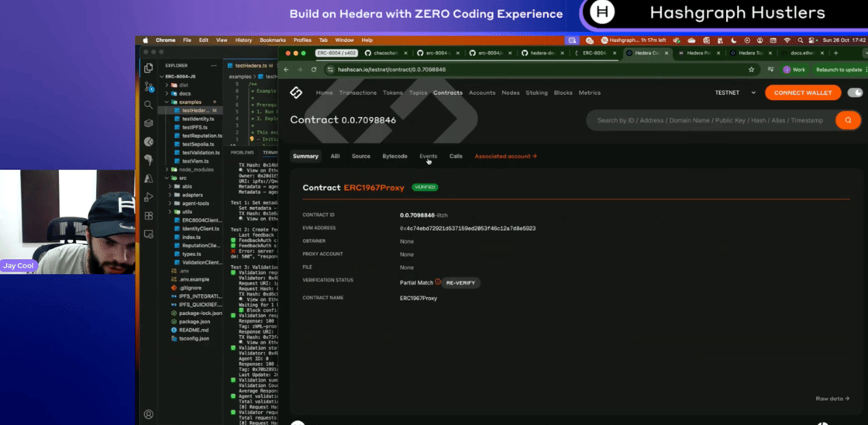
Task: Click the Apple menu icon
Action: click(x=146, y=40)
